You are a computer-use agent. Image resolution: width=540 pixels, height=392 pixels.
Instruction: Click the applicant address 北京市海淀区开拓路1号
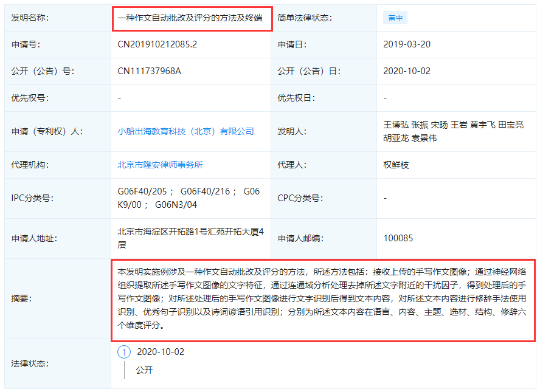pyautogui.click(x=190, y=238)
